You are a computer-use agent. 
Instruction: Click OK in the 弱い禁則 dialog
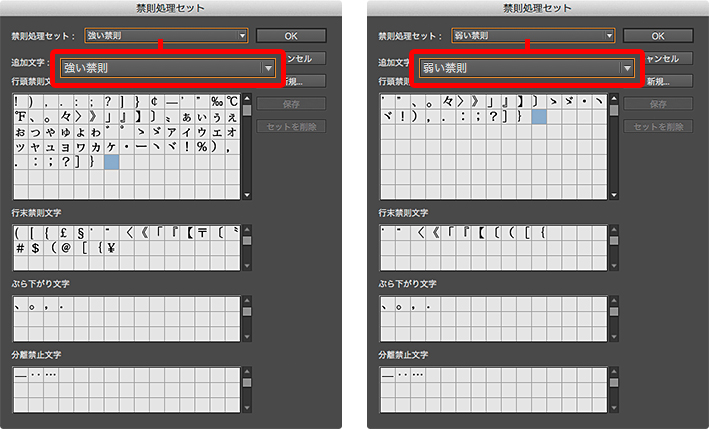pyautogui.click(x=658, y=36)
